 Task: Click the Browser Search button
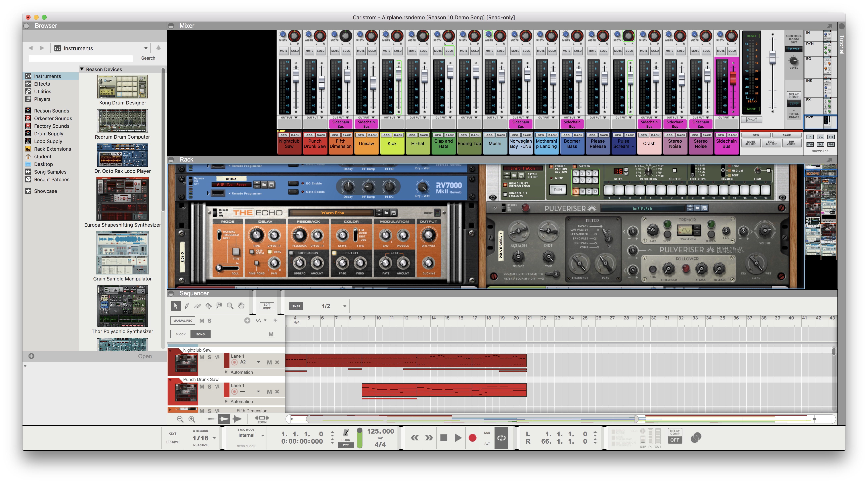click(148, 58)
